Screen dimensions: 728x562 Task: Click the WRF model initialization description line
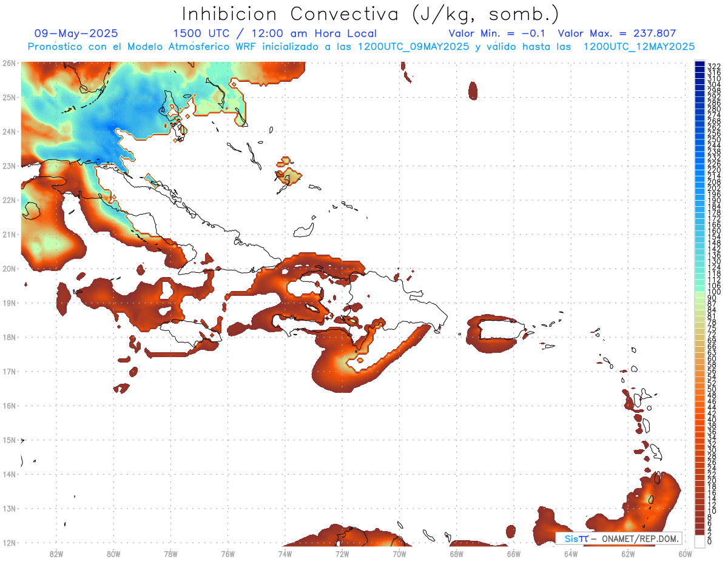(361, 46)
